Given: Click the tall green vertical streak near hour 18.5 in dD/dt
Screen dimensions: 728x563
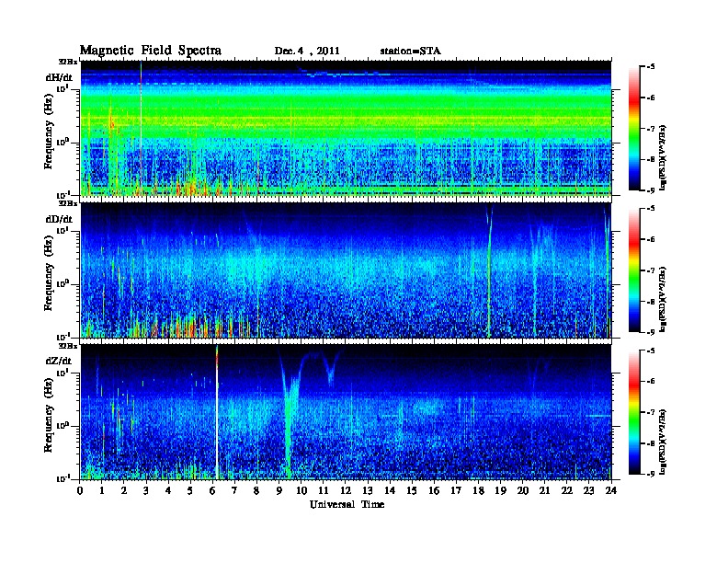Looking at the screenshot, I should tap(488, 271).
